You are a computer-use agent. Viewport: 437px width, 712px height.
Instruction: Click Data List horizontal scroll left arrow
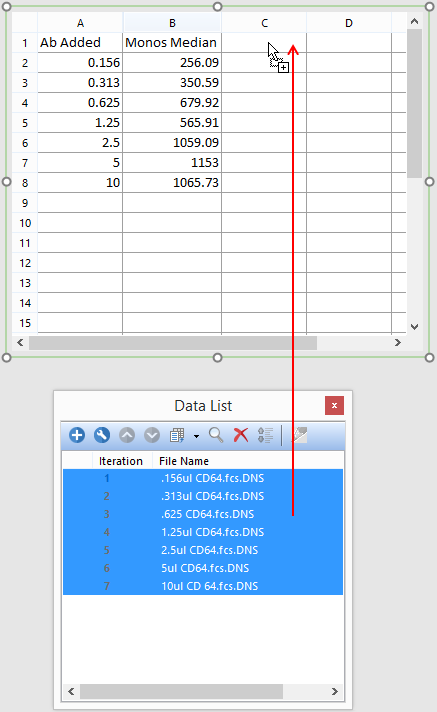(71, 691)
